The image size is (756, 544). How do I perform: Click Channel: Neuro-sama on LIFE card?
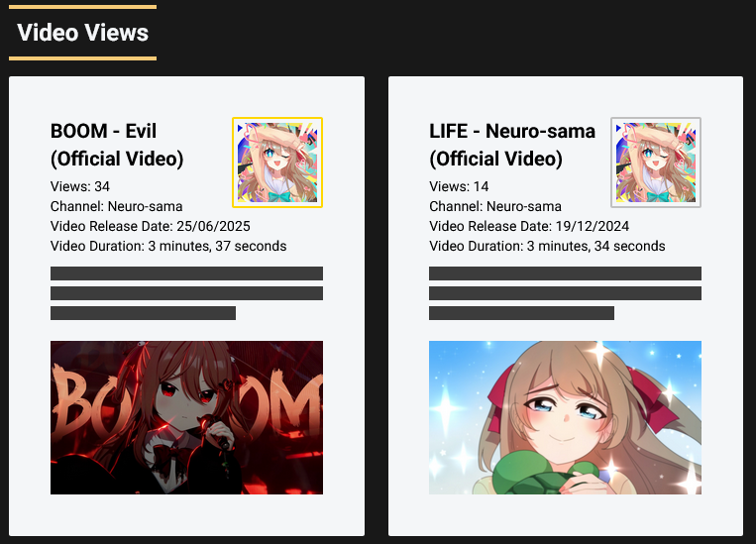495,206
